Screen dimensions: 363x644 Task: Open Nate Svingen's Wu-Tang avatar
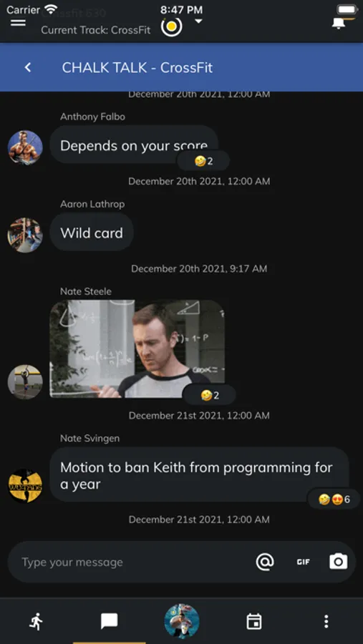(25, 486)
